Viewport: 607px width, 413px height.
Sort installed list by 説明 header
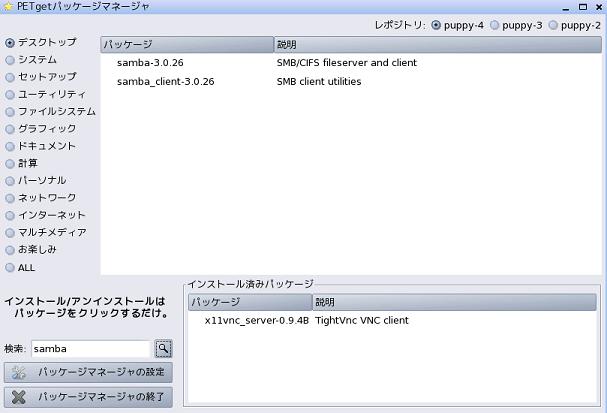click(x=454, y=302)
